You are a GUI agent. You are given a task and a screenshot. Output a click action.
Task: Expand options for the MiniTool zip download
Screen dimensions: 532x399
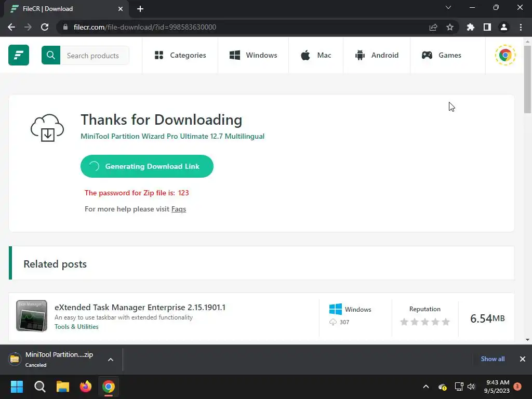[x=111, y=360]
